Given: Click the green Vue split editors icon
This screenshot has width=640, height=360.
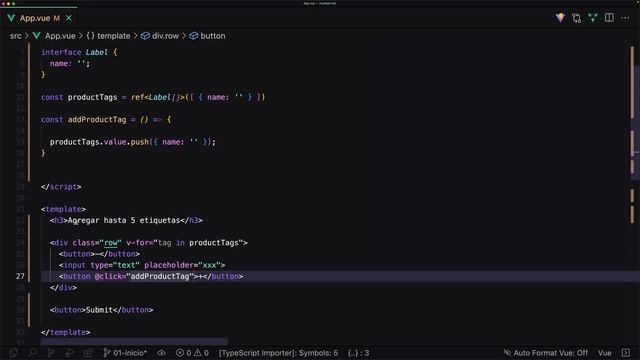Looking at the screenshot, I should point(593,18).
